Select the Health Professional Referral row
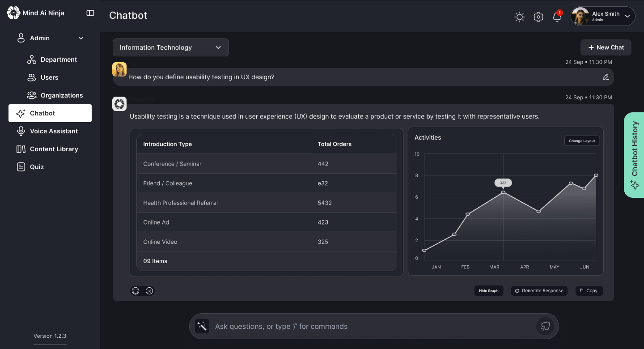 pyautogui.click(x=267, y=203)
